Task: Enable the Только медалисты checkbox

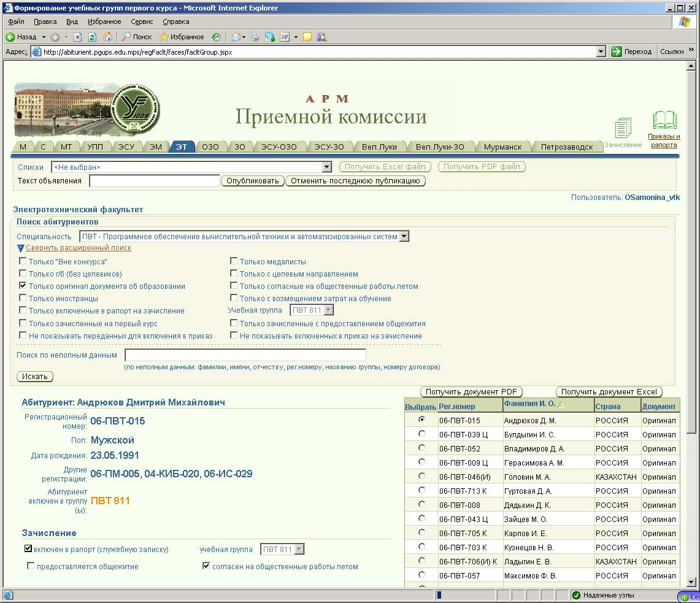Action: point(234,262)
